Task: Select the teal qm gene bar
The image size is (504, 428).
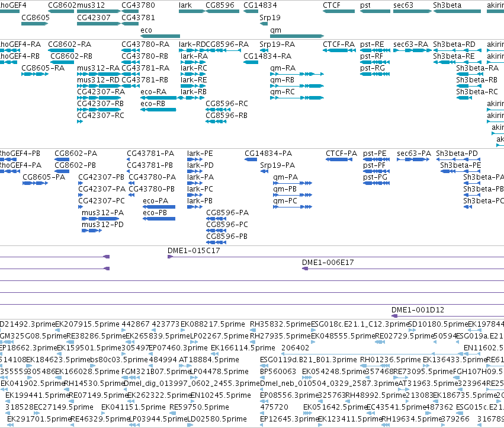Action: [297, 36]
